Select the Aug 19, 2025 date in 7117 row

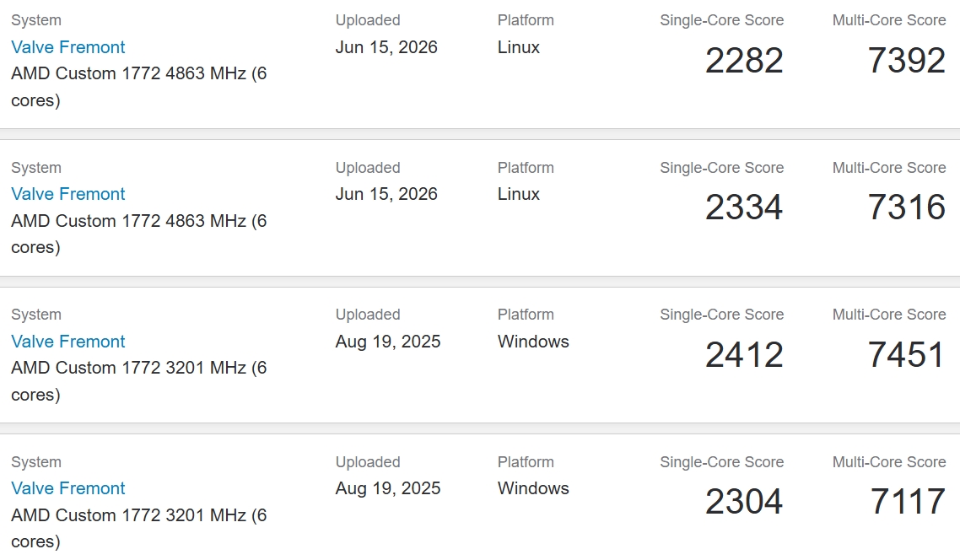[x=387, y=488]
